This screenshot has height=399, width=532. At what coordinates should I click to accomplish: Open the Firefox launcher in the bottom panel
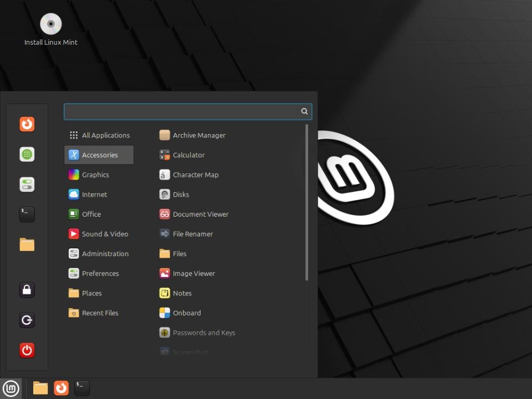pos(61,388)
